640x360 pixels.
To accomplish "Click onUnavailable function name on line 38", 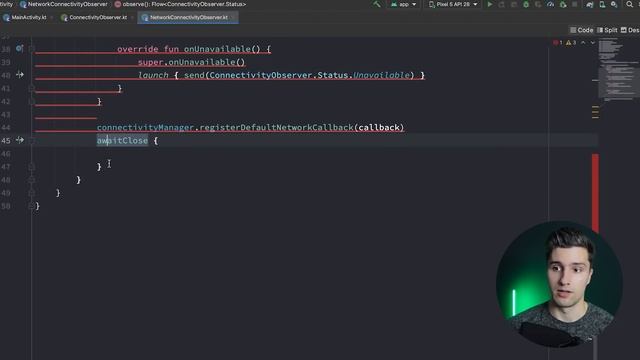I will point(217,49).
